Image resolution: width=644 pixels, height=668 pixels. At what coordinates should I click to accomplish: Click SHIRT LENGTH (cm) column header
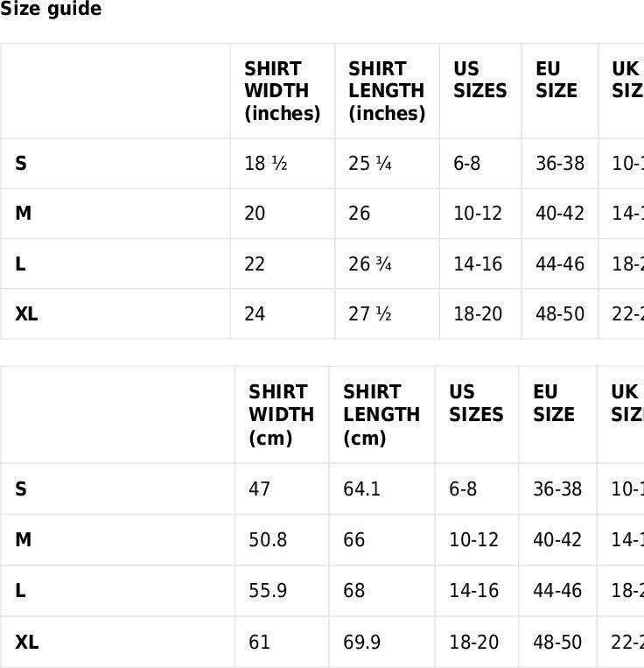pyautogui.click(x=381, y=414)
